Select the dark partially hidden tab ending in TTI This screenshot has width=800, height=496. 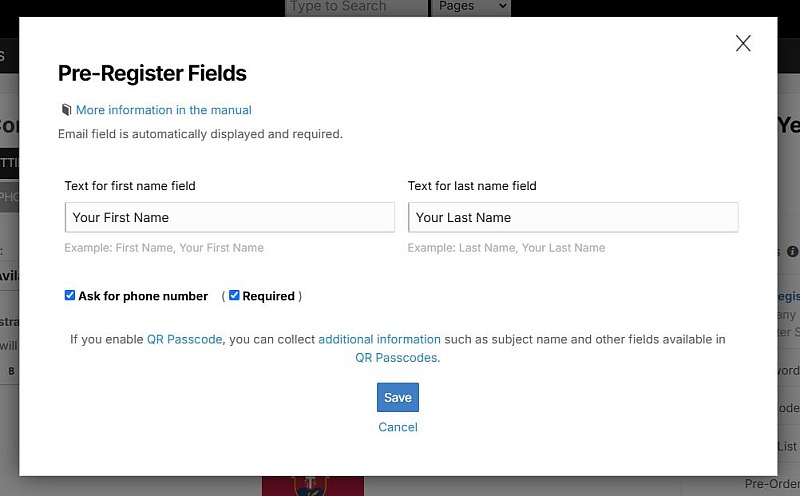click(x=9, y=163)
